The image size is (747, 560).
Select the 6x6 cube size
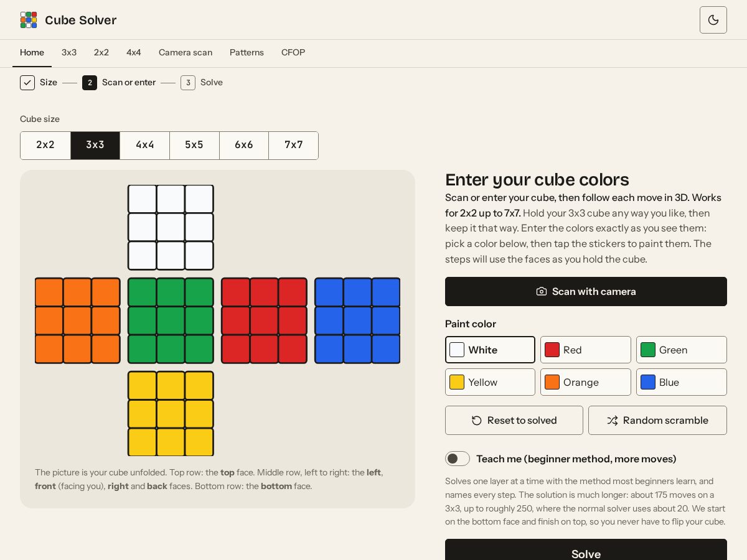pyautogui.click(x=244, y=145)
